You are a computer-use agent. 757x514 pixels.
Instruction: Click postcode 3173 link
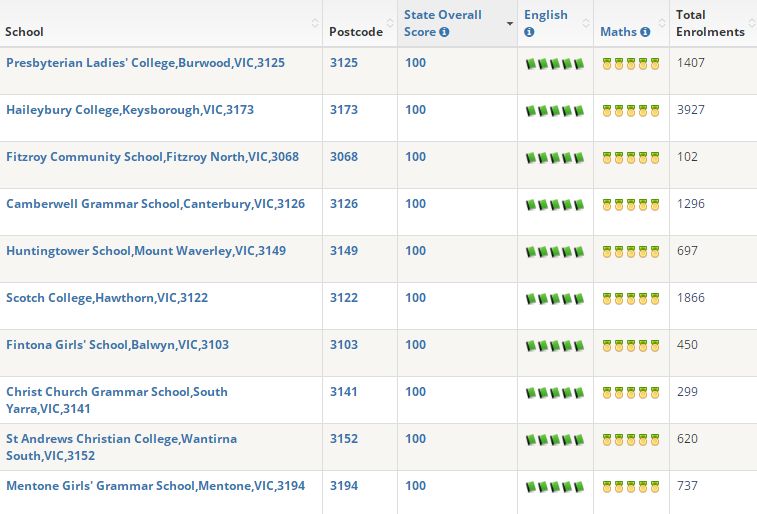click(344, 110)
